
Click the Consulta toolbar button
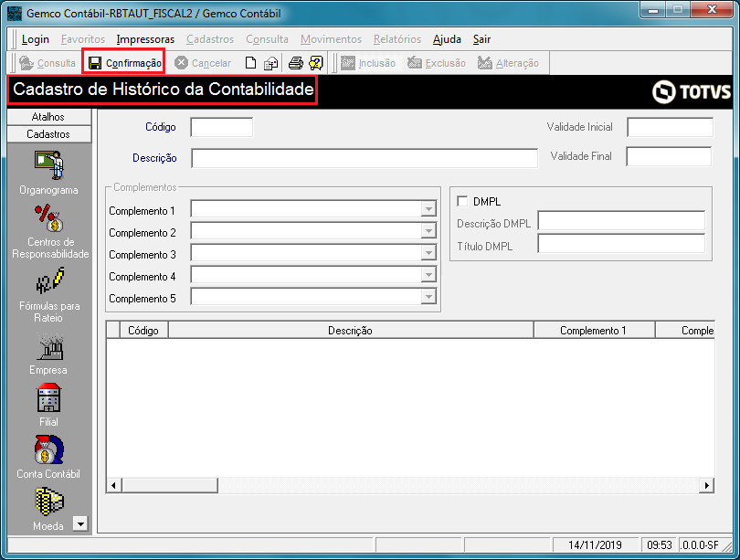coord(48,63)
